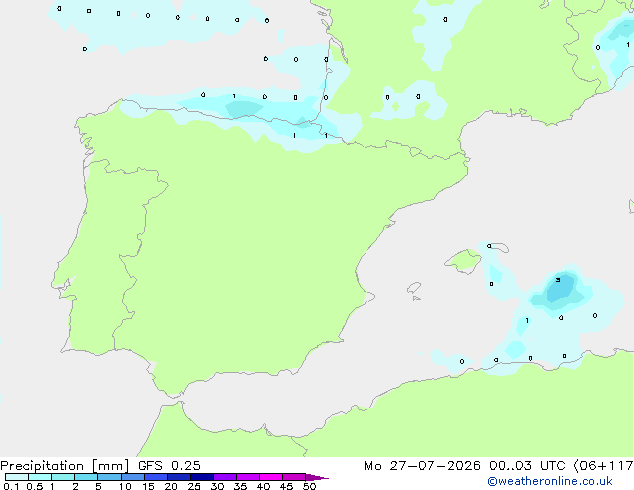The height and width of the screenshot is (490, 634).
Task: Select the "GFS 0.25" model label
Action: click(x=169, y=466)
